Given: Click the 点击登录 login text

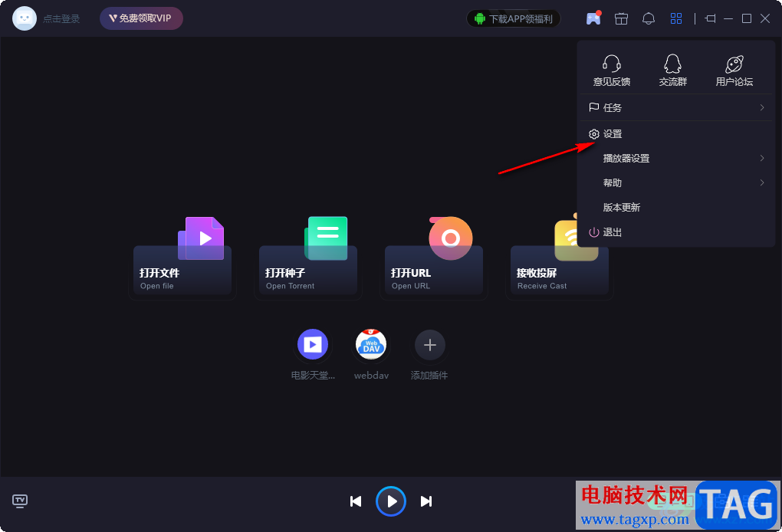Looking at the screenshot, I should click(61, 19).
